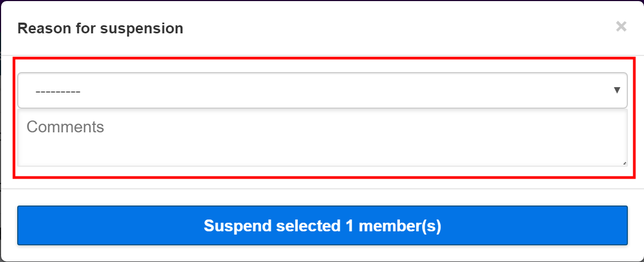Click the Comments box resize handle
The width and height of the screenshot is (644, 262).
point(624,163)
